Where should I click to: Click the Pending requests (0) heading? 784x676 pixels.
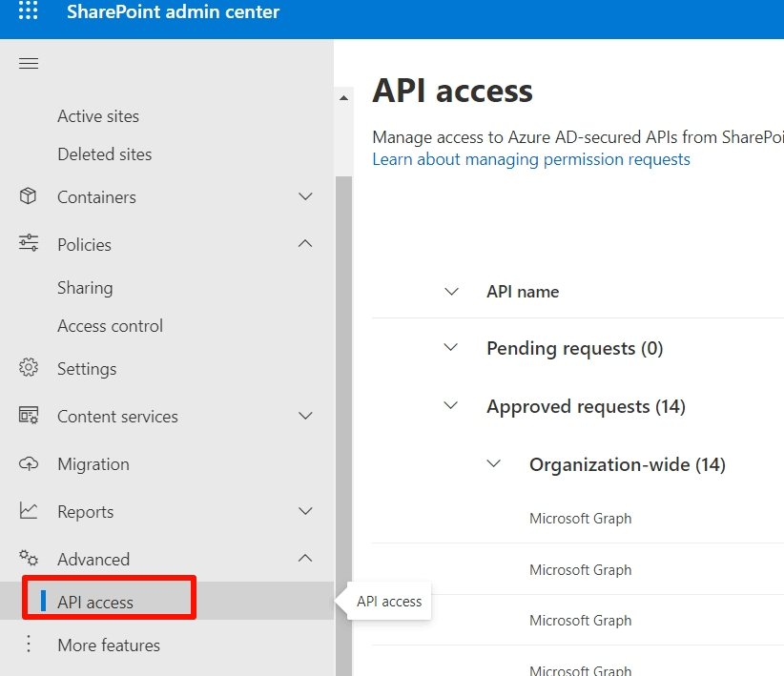point(575,349)
